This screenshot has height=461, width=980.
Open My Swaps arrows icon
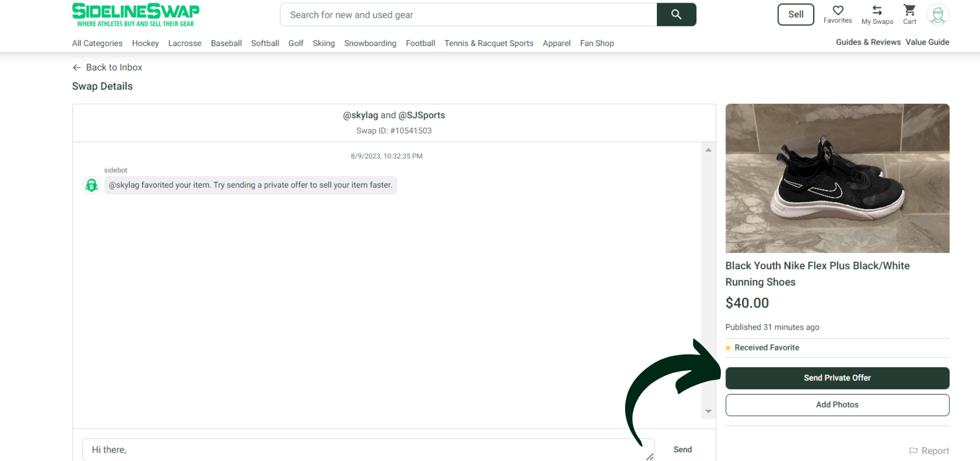click(877, 10)
